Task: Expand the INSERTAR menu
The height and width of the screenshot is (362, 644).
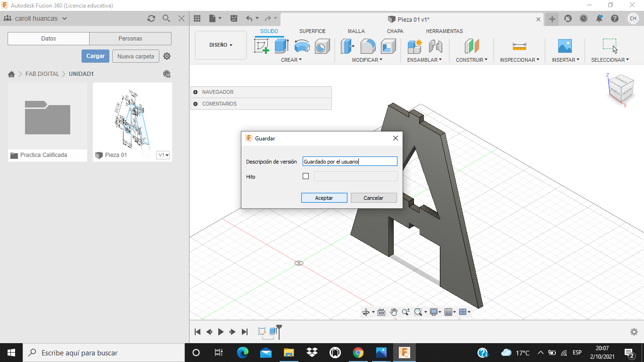Action: coord(566,60)
